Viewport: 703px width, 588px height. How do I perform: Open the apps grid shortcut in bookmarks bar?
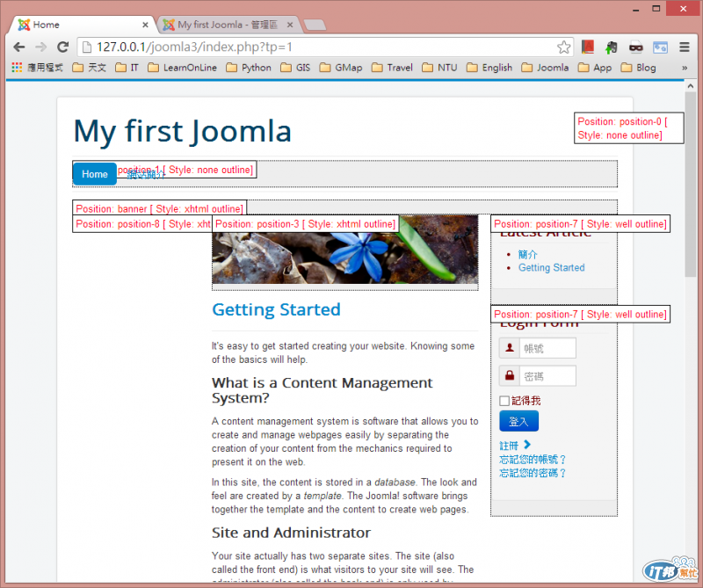(17, 68)
